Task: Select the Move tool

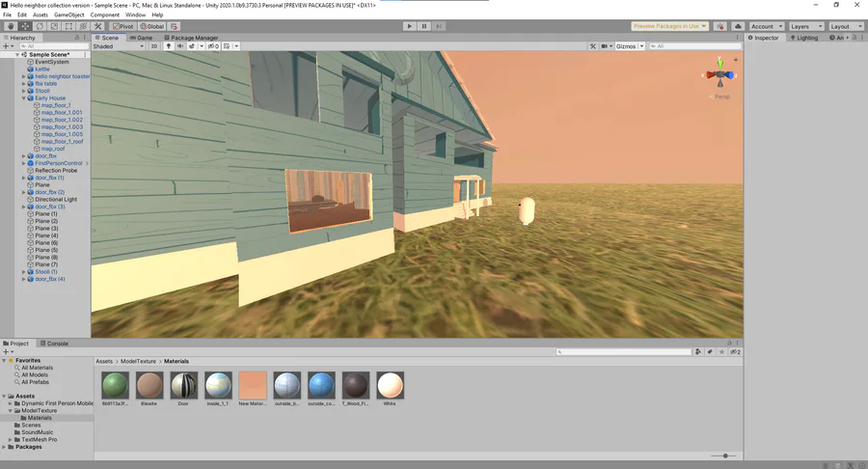Action: point(25,26)
